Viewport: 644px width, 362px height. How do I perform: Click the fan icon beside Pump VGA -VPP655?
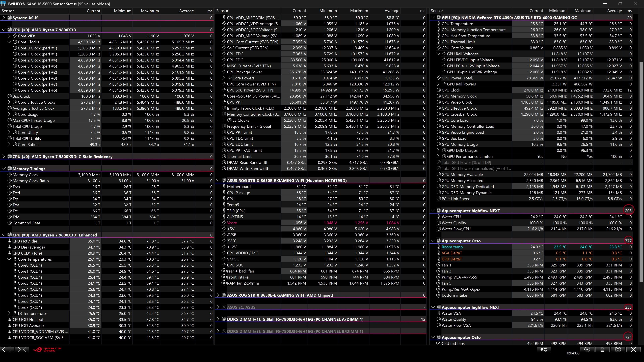(x=439, y=277)
